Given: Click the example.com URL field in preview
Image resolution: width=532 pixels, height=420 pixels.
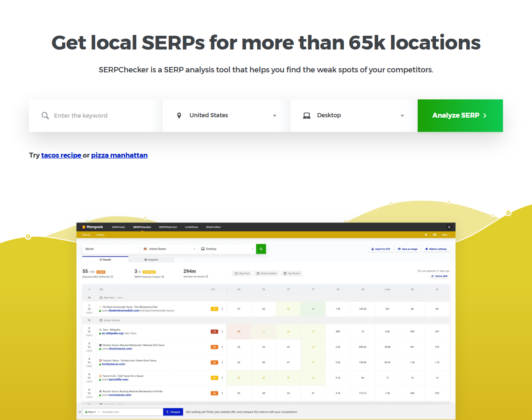Looking at the screenshot, I should [x=132, y=412].
